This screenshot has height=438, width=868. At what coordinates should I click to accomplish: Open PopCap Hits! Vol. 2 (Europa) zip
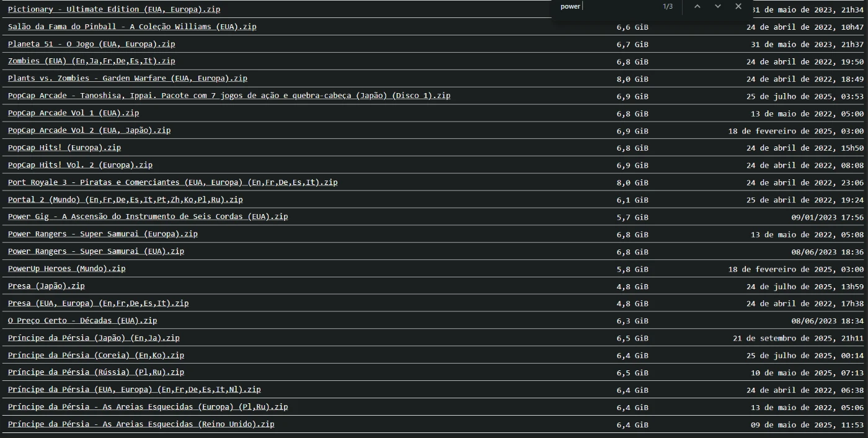(80, 165)
